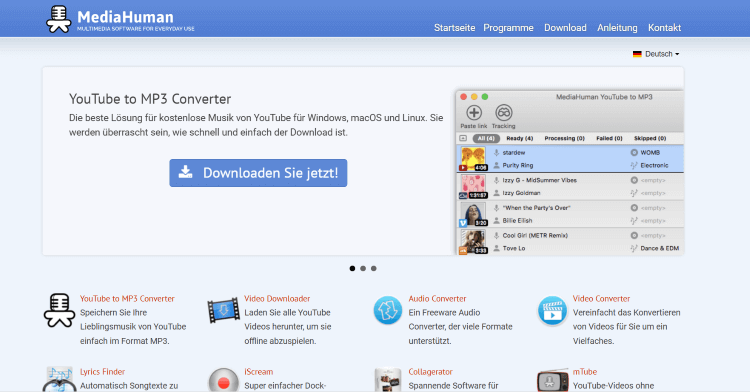Select the third carousel dot
Screen dimensions: 750x392
[x=374, y=269]
